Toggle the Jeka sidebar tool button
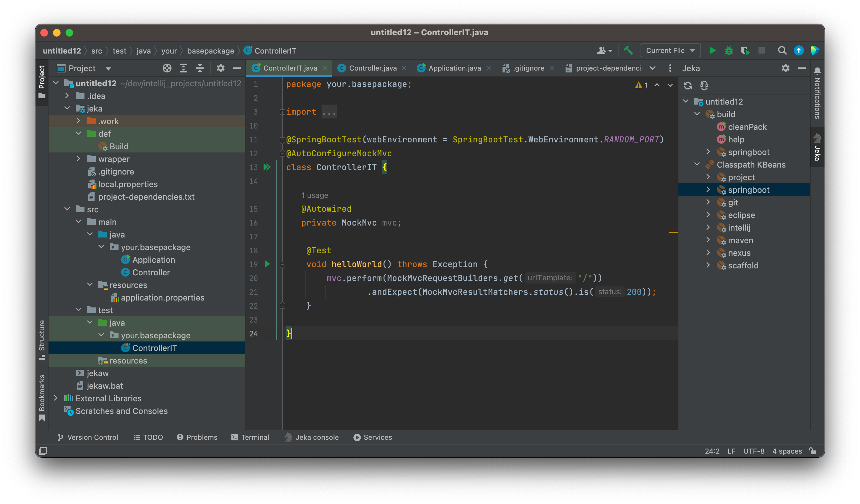The height and width of the screenshot is (504, 860). 817,147
